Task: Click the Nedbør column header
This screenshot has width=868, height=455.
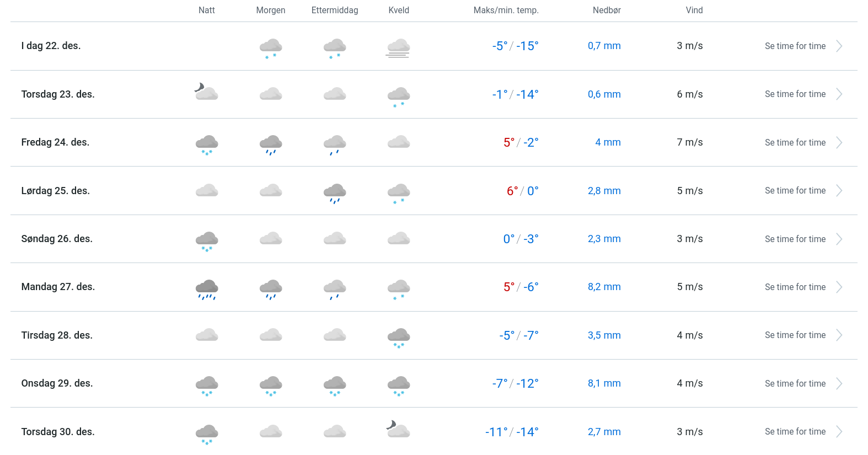Action: 607,10
